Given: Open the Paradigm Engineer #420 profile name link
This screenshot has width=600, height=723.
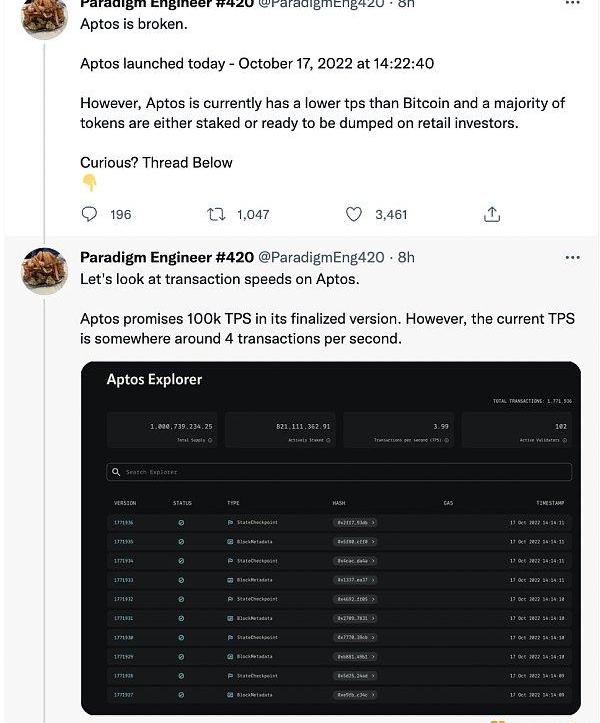Looking at the screenshot, I should pyautogui.click(x=167, y=257).
